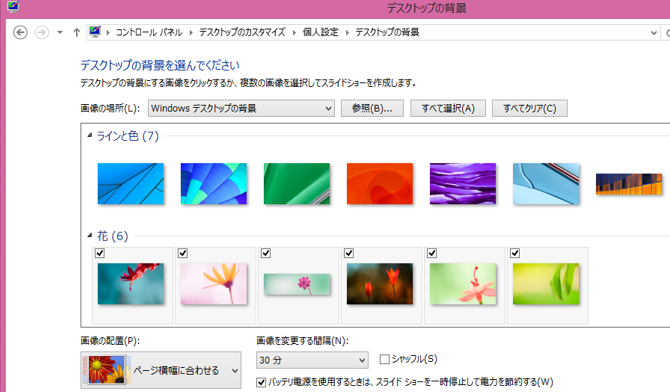Screen dimensions: 670x392
Task: Click red flower on teal thumbnail
Action: click(131, 284)
